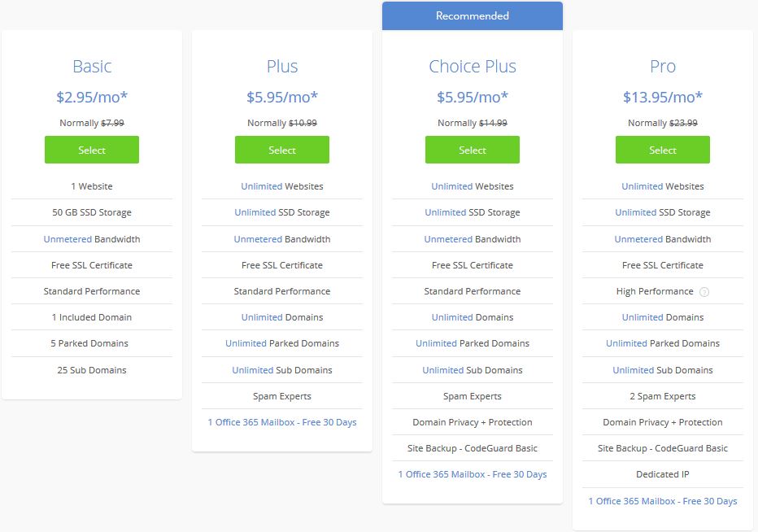This screenshot has width=758, height=532.
Task: Click the Pro plan $13.95/mo price
Action: point(662,97)
